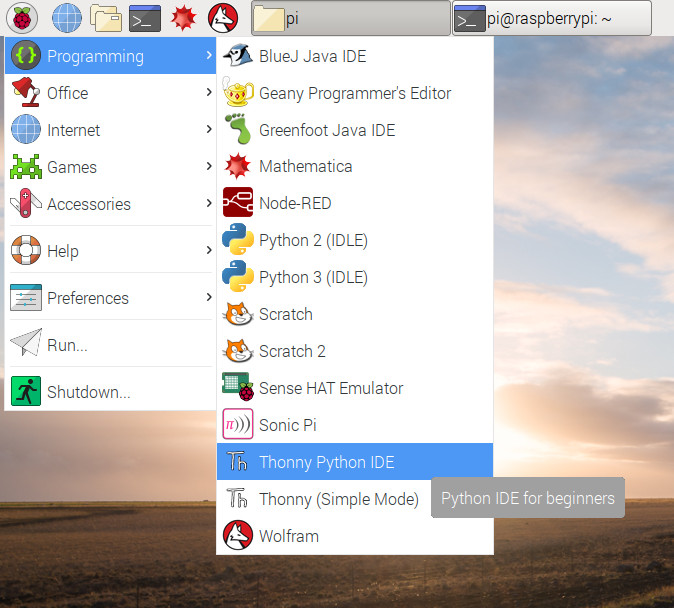
Task: Click the BlueJ blue jay icon
Action: [238, 55]
